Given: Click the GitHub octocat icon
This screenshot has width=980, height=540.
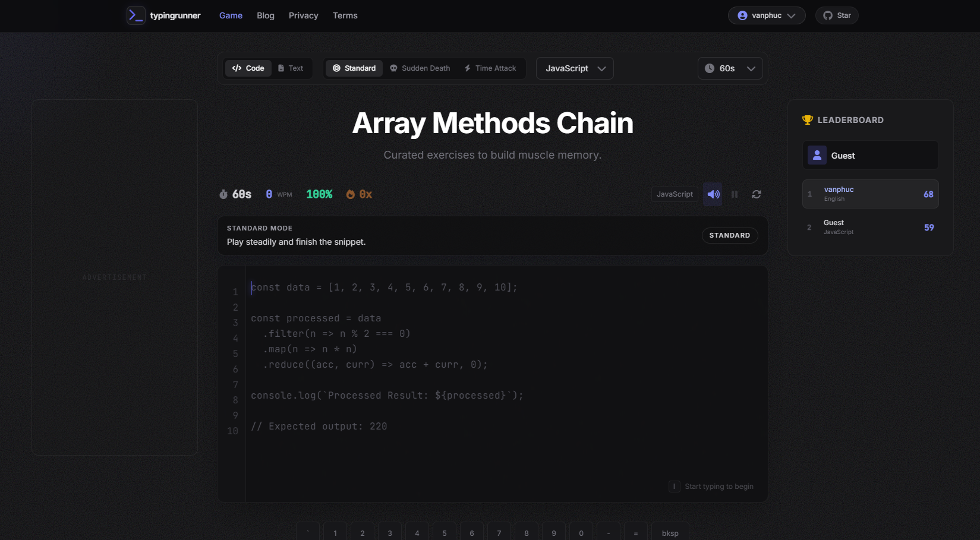Looking at the screenshot, I should (828, 15).
